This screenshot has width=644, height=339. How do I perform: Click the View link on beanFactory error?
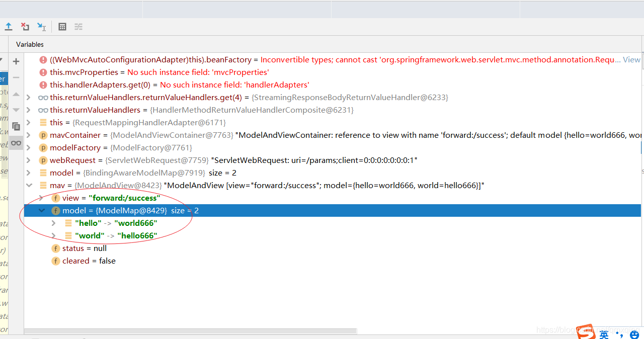pos(631,60)
